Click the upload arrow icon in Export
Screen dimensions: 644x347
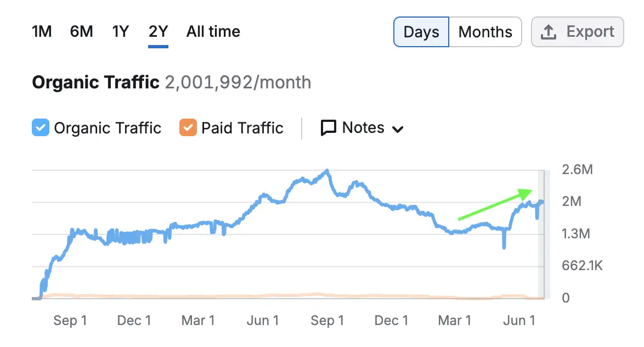pos(549,32)
